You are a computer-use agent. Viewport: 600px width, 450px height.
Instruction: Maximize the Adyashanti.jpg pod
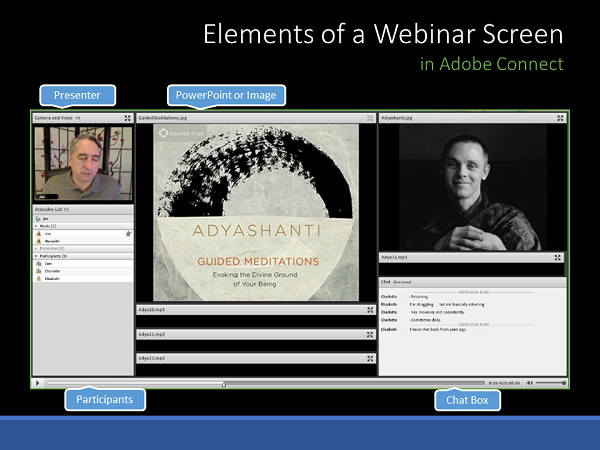click(x=560, y=118)
